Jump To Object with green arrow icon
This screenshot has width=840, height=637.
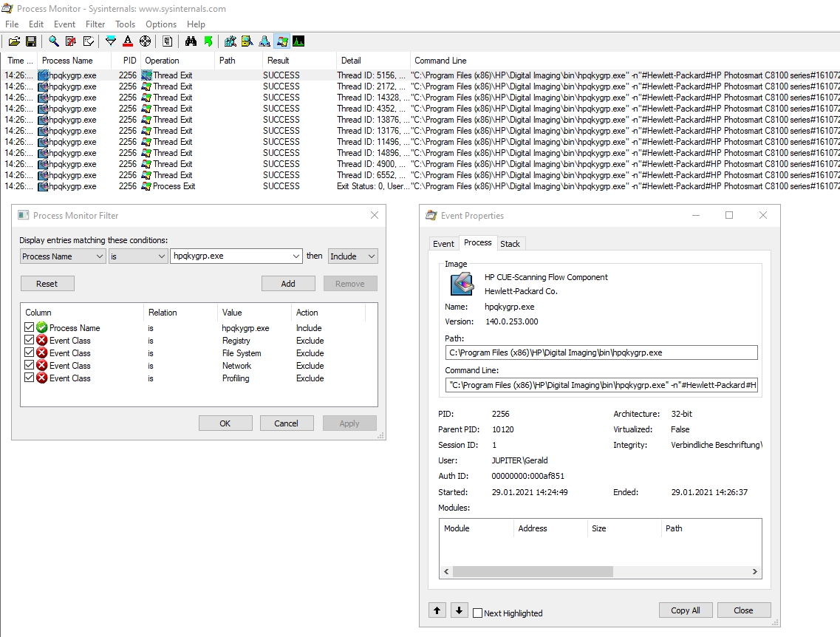[208, 41]
